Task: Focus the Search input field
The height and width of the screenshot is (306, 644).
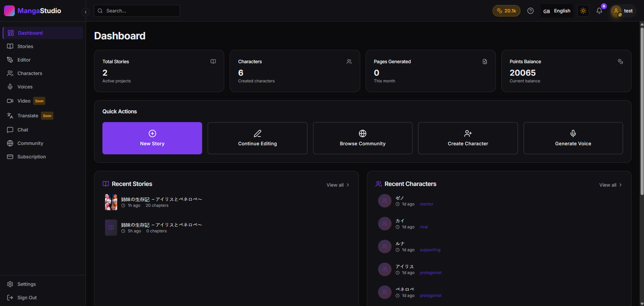Action: 137,11
